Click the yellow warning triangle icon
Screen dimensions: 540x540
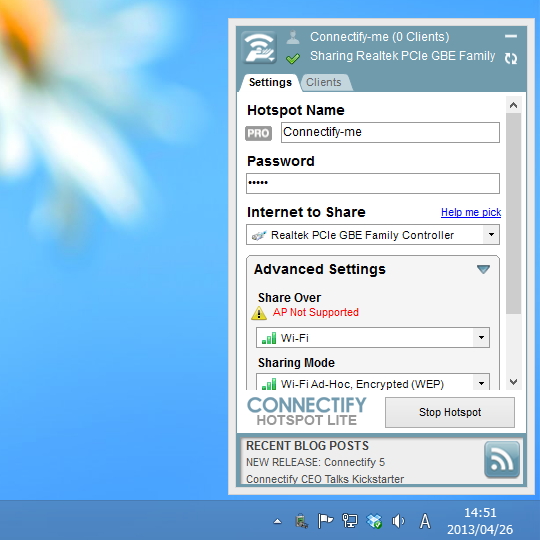[259, 313]
